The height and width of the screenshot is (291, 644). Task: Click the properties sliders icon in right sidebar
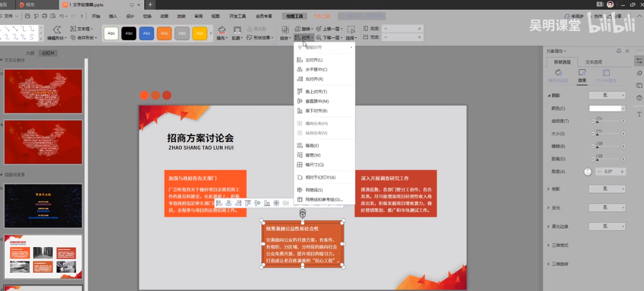[x=639, y=61]
